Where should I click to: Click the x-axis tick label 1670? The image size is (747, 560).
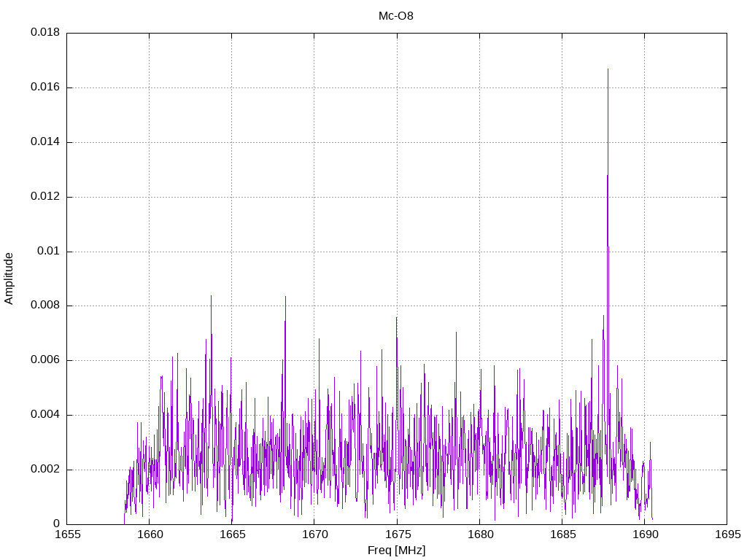(x=315, y=534)
